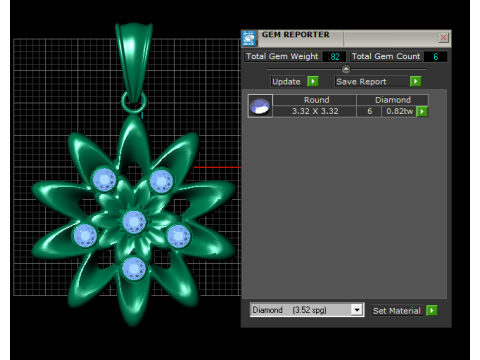
Task: Click the Save Report button label
Action: point(372,81)
